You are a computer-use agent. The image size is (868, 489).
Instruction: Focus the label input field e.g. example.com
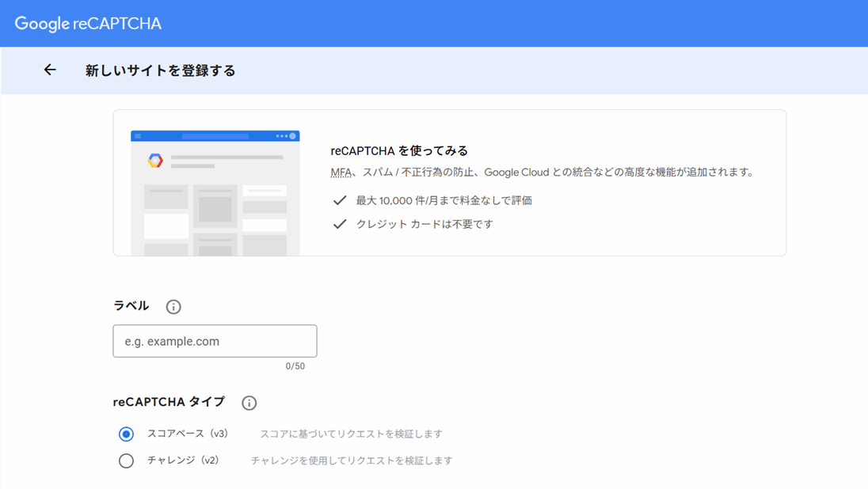pyautogui.click(x=215, y=341)
